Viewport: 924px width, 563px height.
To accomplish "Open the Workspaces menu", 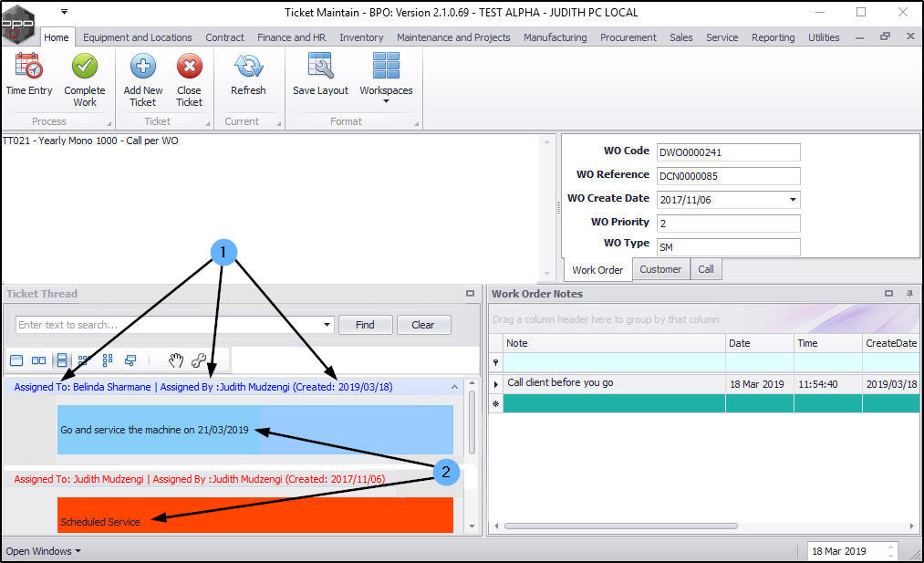I will [x=386, y=78].
